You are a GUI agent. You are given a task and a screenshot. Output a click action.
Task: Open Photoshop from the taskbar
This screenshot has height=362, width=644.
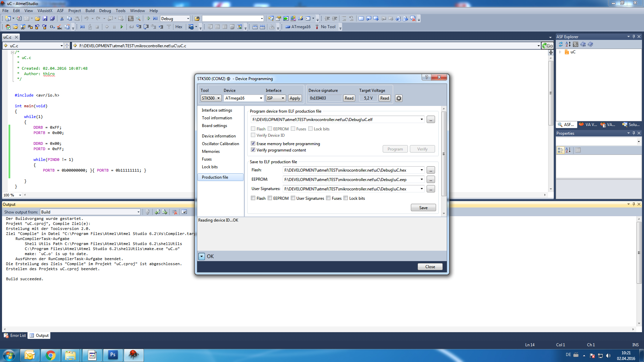tap(113, 355)
